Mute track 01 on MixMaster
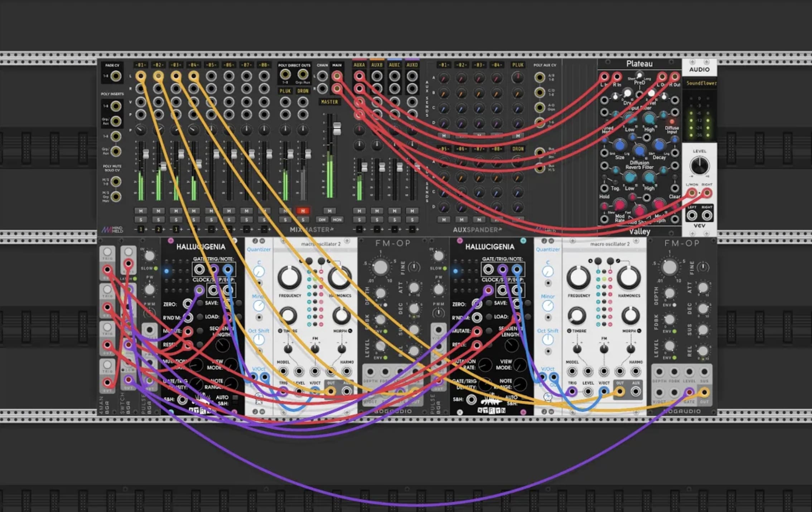 141,211
